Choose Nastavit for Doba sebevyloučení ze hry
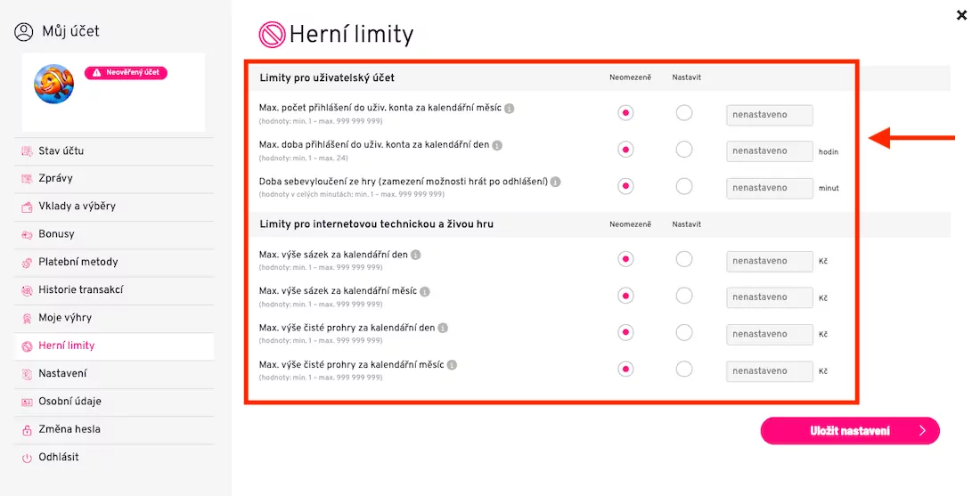The image size is (980, 496). 683,186
